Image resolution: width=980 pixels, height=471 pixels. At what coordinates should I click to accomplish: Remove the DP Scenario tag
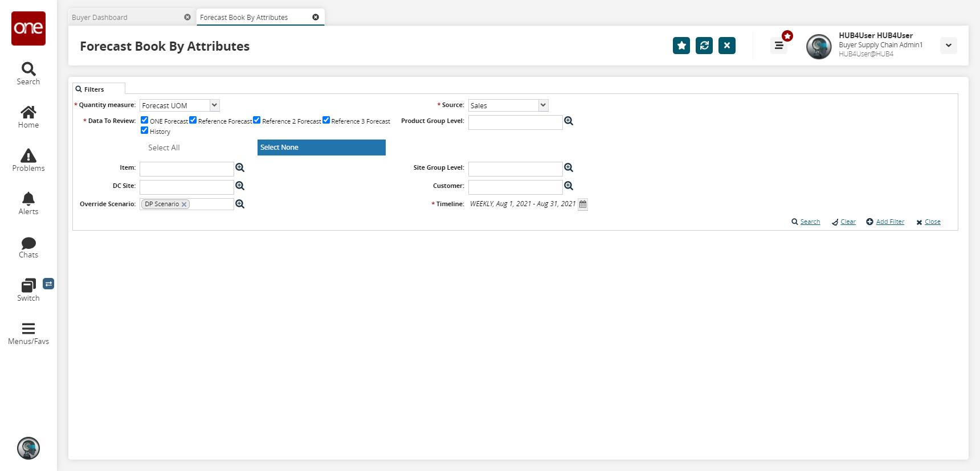[x=184, y=204]
